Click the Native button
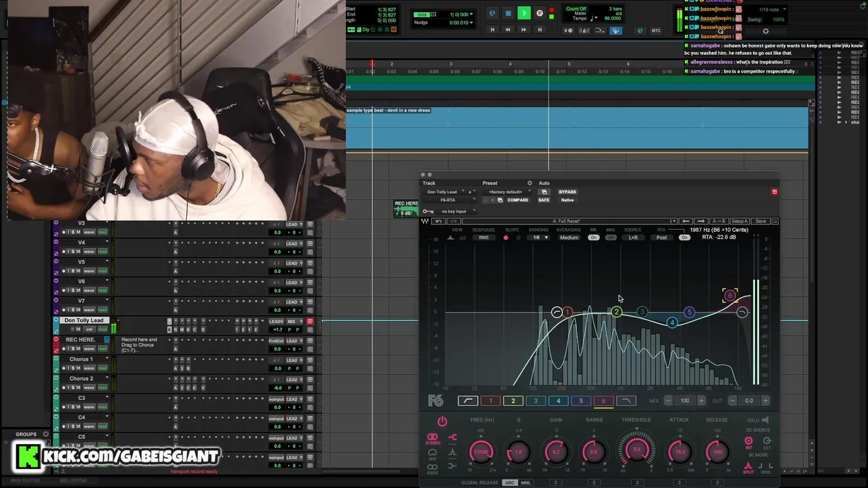 pos(568,200)
